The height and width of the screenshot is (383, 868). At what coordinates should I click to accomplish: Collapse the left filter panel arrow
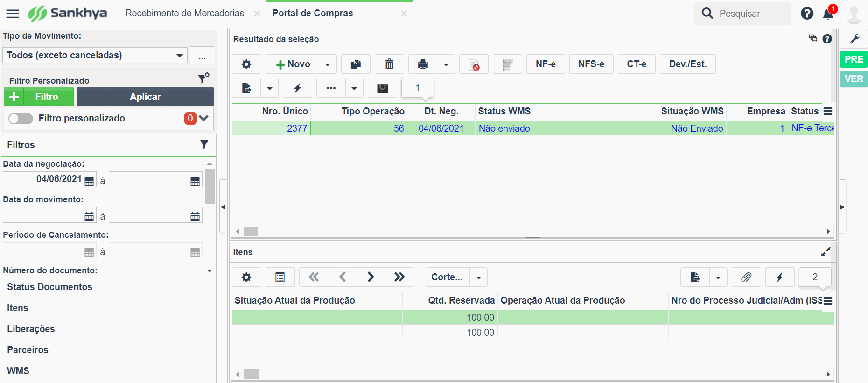[223, 206]
